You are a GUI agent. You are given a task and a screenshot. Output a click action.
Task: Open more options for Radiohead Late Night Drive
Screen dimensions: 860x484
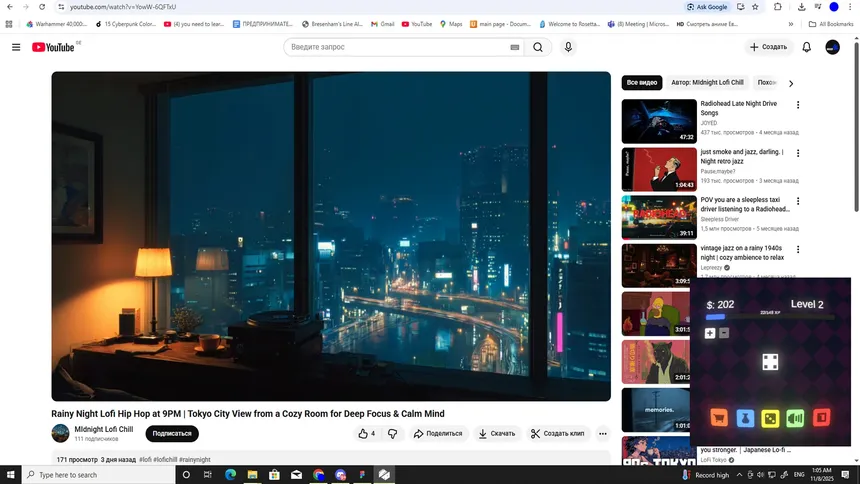(x=798, y=105)
